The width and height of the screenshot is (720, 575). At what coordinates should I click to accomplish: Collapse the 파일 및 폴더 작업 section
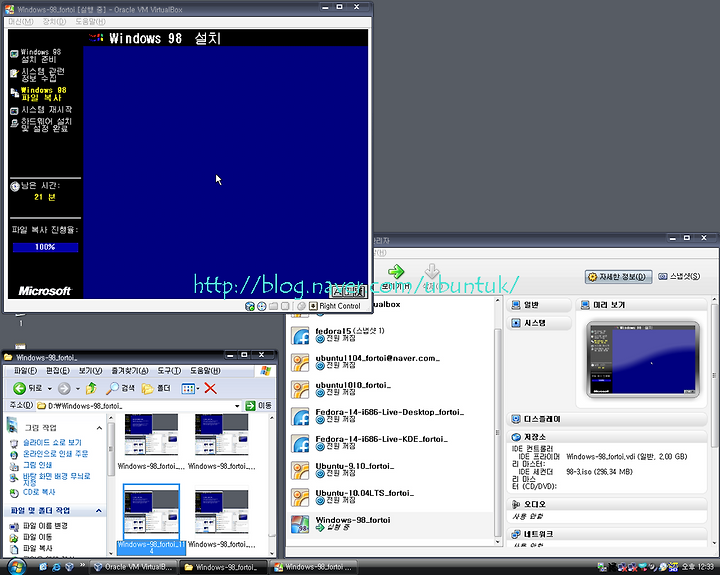pos(99,511)
